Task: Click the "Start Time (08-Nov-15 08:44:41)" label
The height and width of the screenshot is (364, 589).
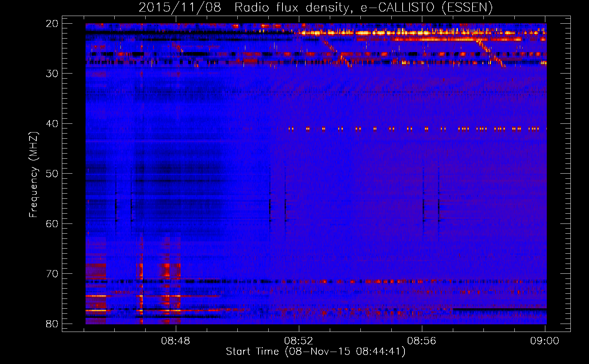Action: (316, 352)
